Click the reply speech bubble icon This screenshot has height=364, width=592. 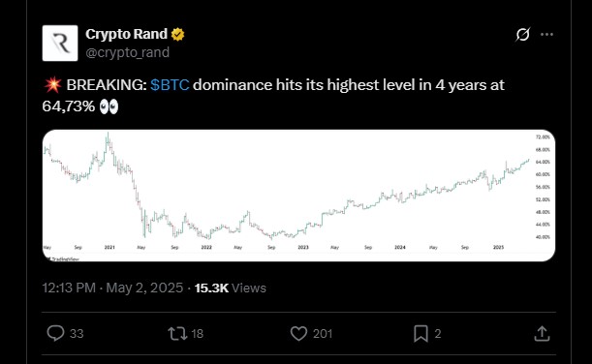55,333
